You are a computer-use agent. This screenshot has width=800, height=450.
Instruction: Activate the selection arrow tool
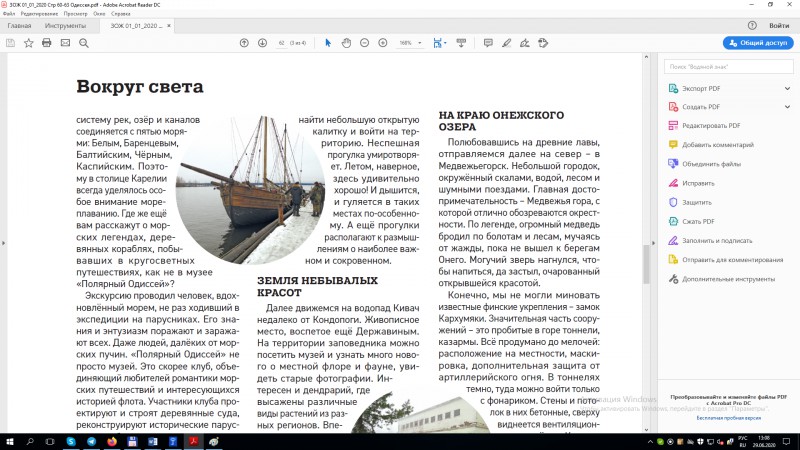(328, 43)
